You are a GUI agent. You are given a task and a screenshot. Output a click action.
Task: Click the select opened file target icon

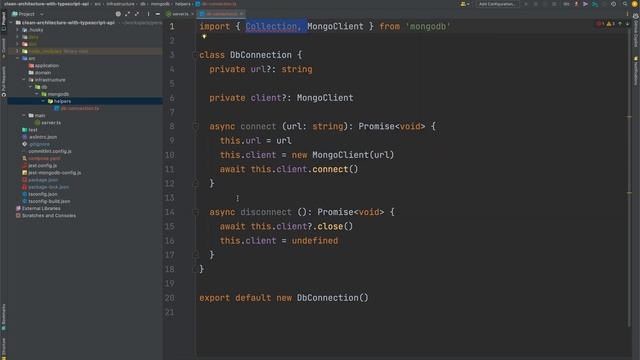(x=118, y=14)
